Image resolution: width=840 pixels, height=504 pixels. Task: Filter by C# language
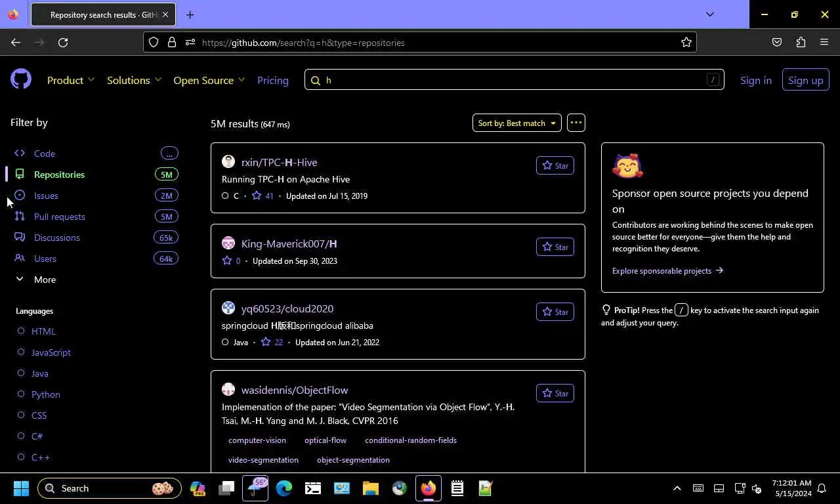coord(37,436)
